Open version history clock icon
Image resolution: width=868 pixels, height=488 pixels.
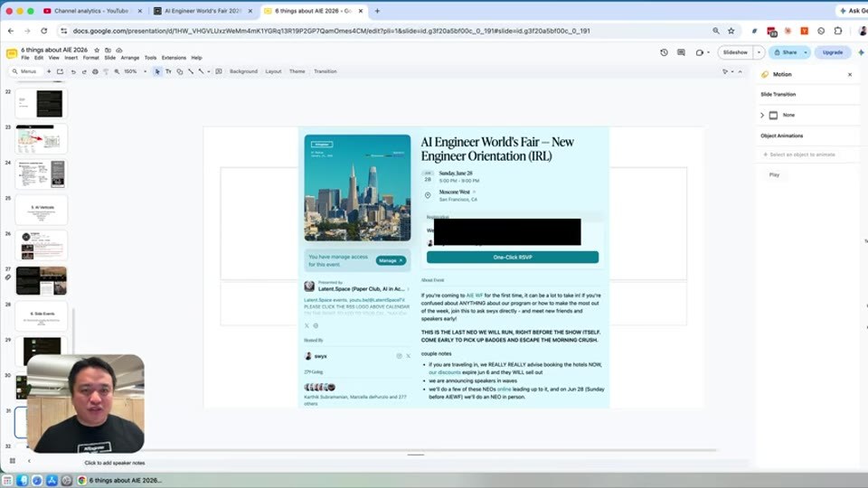click(664, 52)
